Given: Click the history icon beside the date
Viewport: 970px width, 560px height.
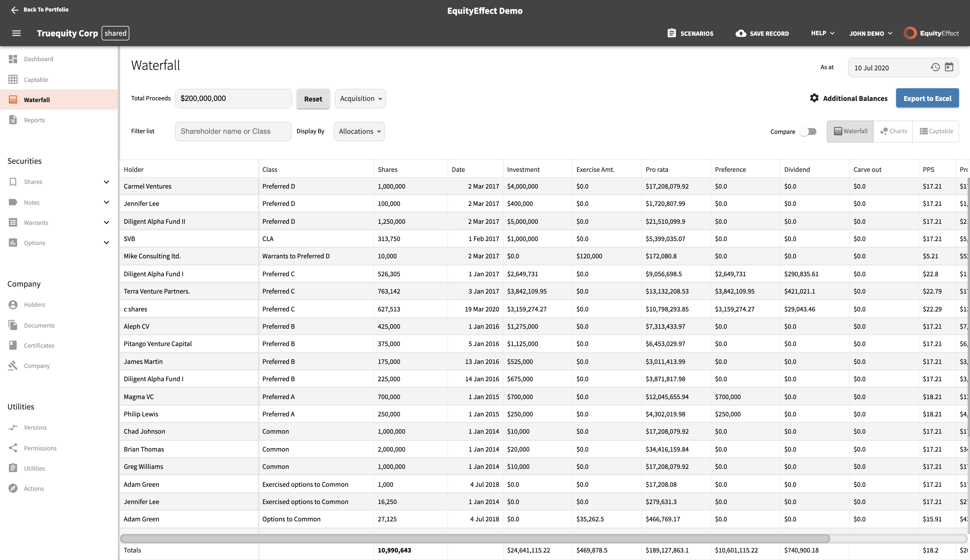Looking at the screenshot, I should (934, 67).
